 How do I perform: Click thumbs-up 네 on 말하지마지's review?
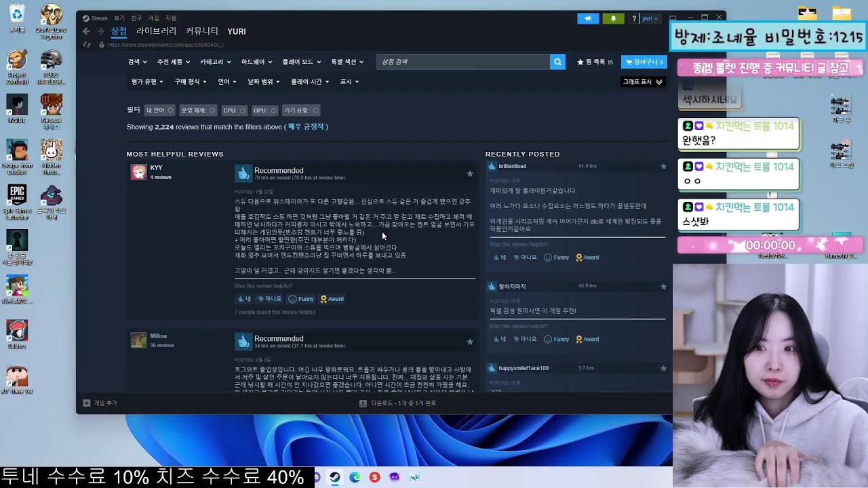499,339
